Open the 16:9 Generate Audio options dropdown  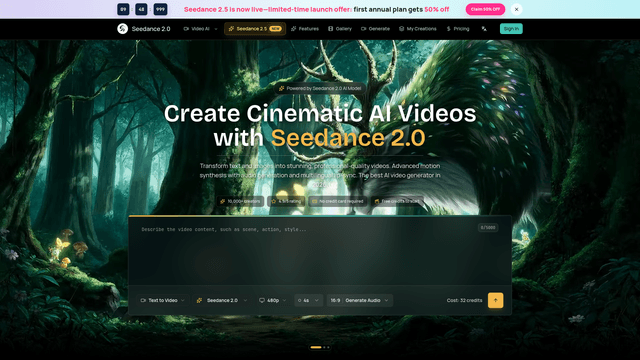(360, 300)
